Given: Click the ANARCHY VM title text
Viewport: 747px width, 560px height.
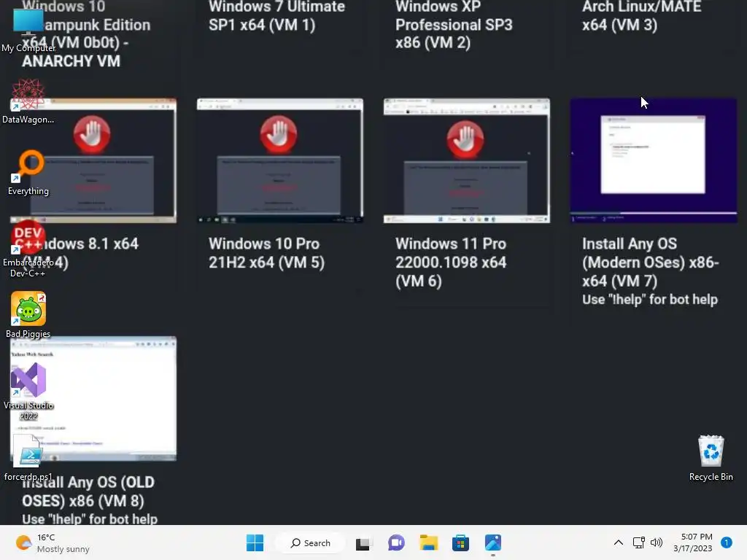Looking at the screenshot, I should (71, 61).
